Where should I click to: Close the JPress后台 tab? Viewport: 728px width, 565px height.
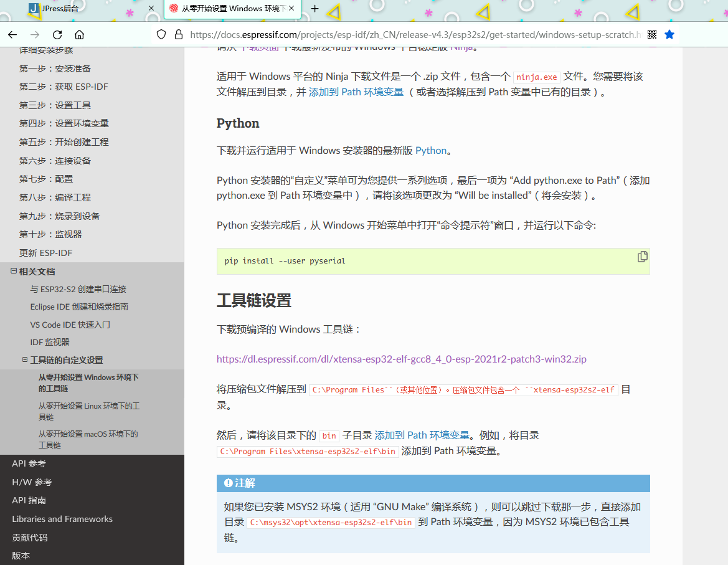click(151, 8)
